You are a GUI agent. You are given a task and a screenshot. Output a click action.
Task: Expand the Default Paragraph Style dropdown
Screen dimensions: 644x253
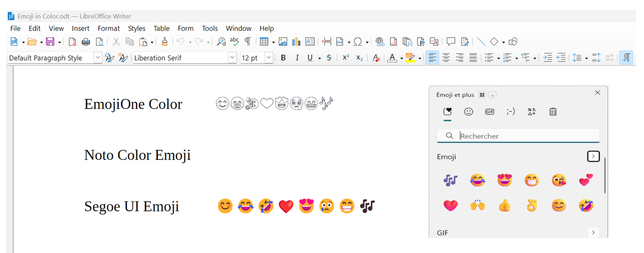point(98,58)
